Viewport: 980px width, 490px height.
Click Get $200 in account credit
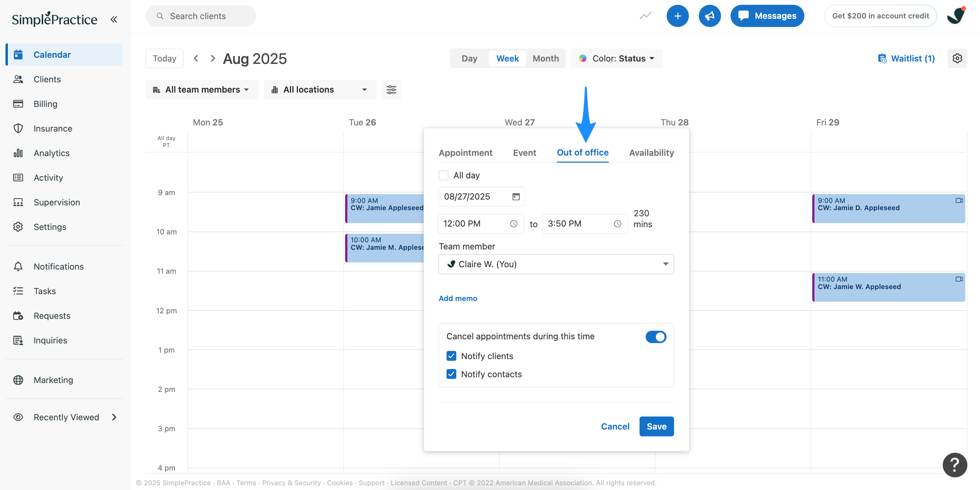[x=880, y=16]
